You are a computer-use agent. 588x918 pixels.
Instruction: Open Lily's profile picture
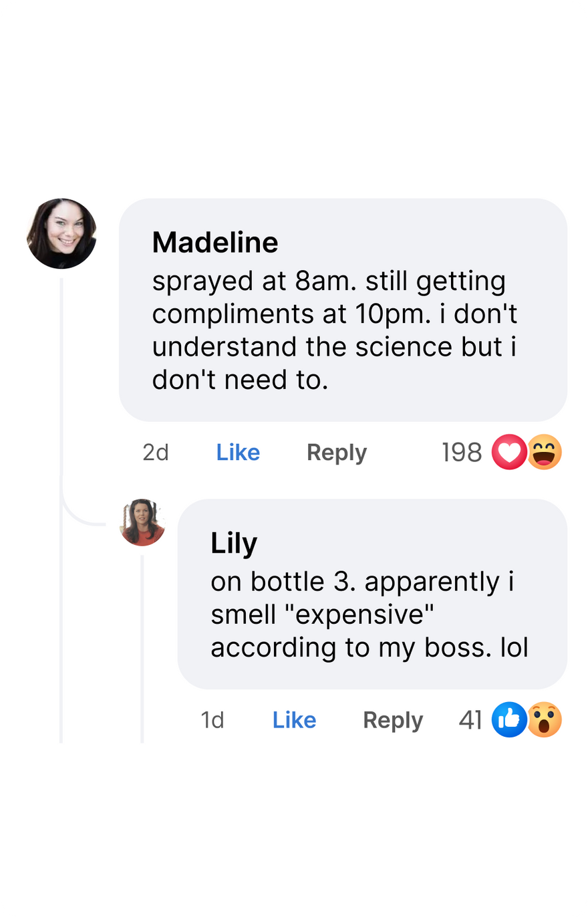[142, 523]
